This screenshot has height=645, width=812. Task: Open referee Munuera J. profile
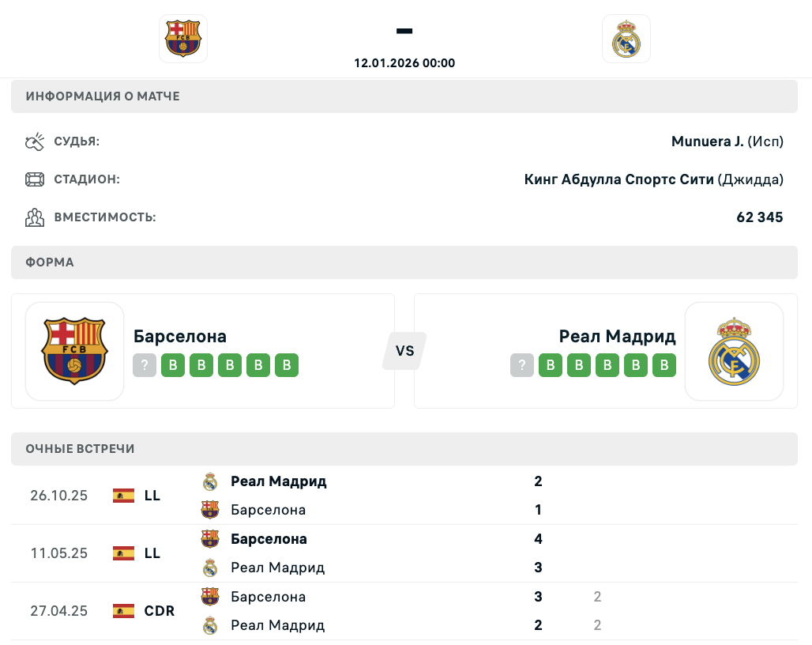(707, 141)
